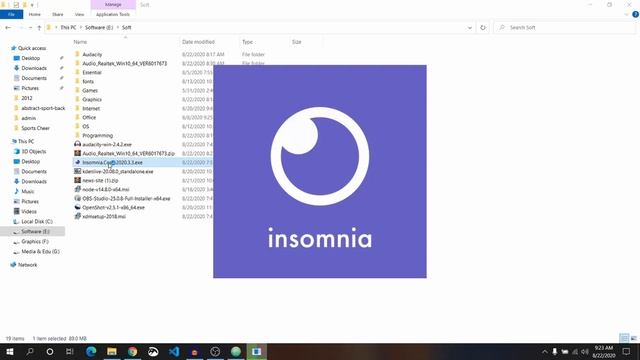Go back with the Back arrow
Image resolution: width=640 pixels, height=360 pixels.
click(8, 27)
